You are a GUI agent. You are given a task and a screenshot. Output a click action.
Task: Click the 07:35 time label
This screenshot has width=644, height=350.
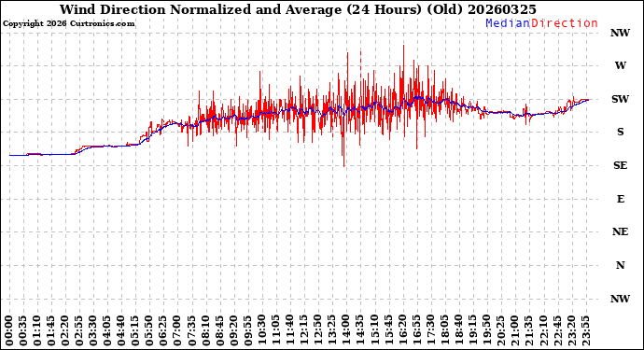click(x=192, y=330)
